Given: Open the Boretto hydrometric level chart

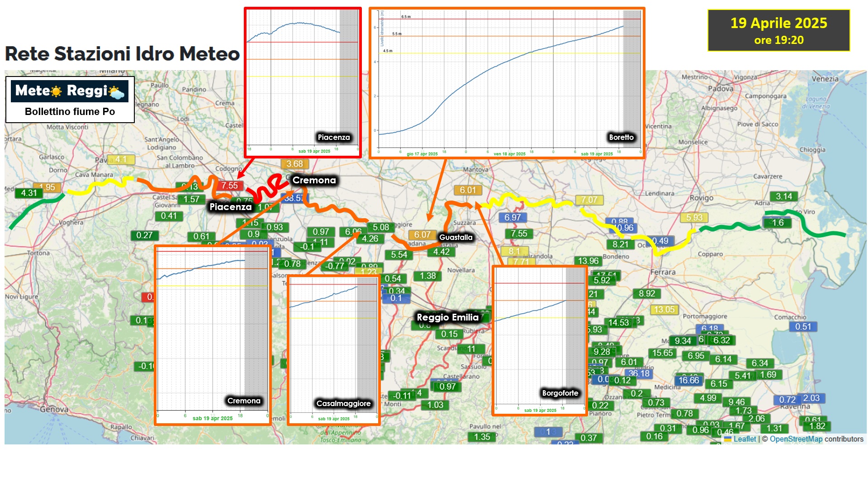Looking at the screenshot, I should (x=507, y=82).
